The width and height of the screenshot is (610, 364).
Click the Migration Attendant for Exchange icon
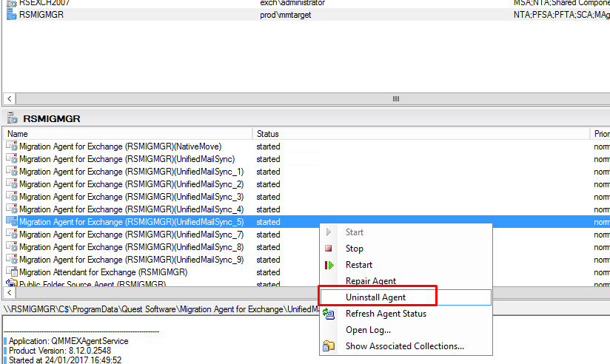pyautogui.click(x=12, y=272)
